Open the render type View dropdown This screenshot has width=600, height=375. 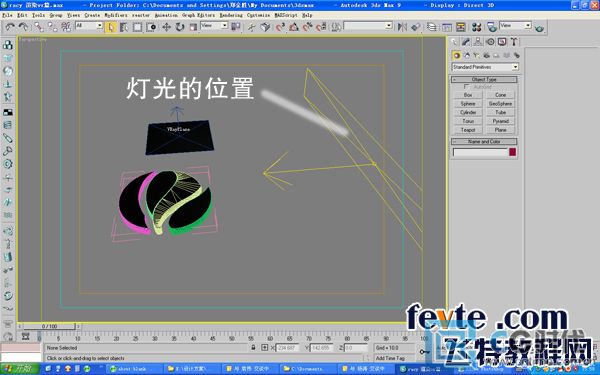(x=515, y=26)
